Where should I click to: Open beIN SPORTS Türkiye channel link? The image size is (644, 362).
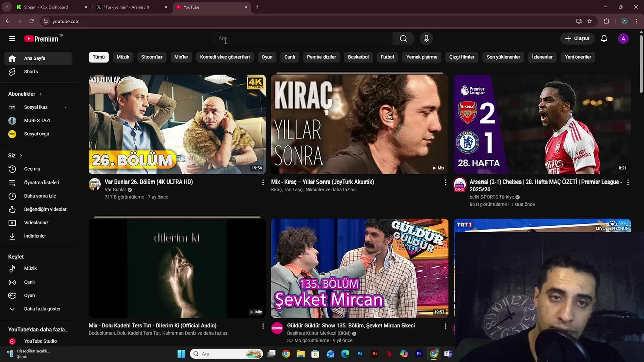(492, 197)
